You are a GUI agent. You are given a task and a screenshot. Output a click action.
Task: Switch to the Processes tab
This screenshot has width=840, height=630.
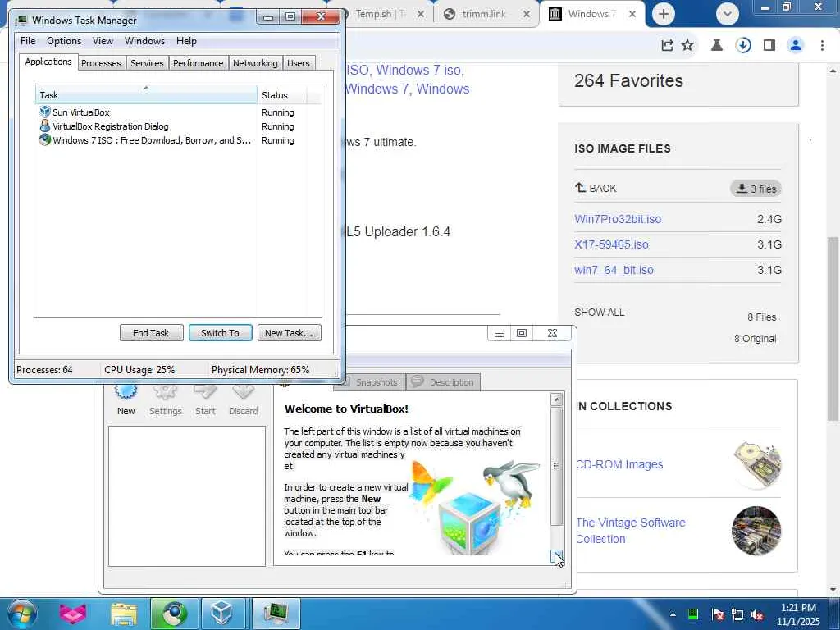pyautogui.click(x=101, y=63)
